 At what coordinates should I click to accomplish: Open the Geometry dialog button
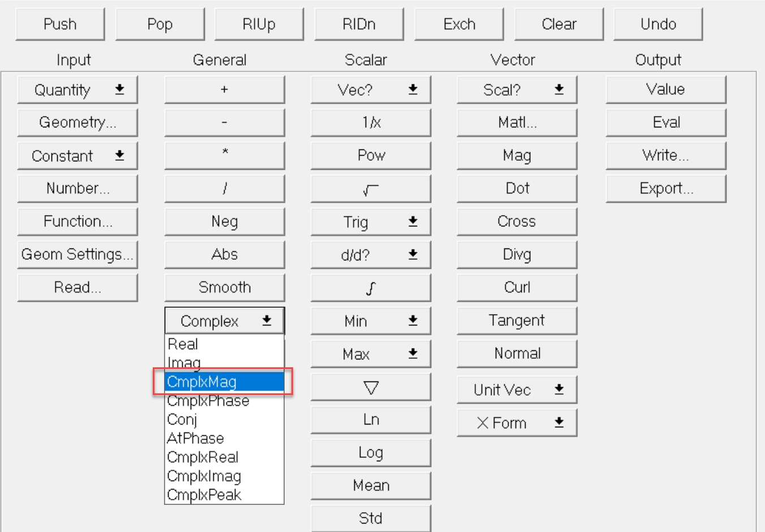[78, 123]
